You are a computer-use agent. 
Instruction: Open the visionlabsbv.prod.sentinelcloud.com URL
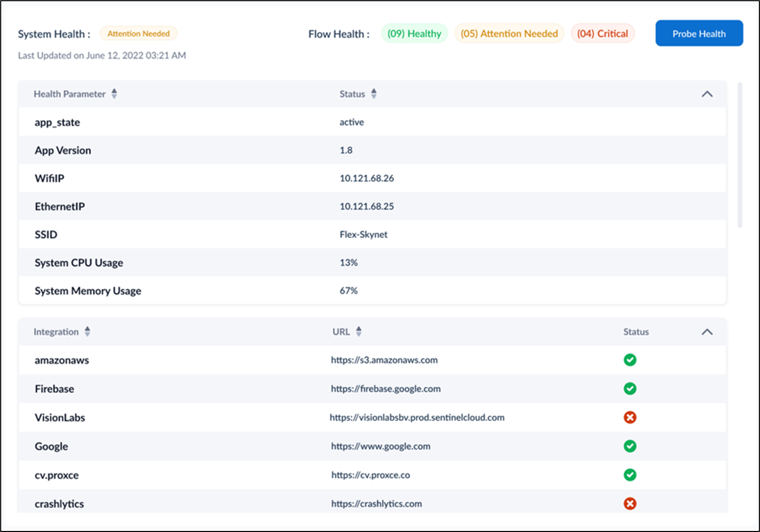417,417
